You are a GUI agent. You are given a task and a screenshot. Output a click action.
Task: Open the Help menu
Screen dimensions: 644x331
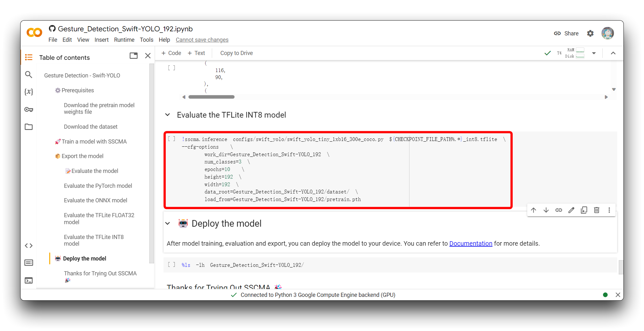tap(164, 40)
